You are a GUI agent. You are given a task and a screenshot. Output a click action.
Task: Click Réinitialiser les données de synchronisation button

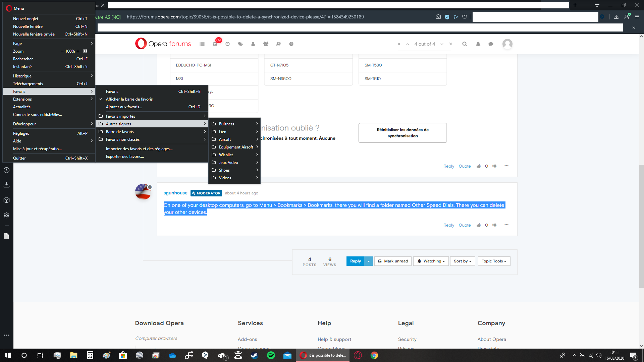pyautogui.click(x=402, y=133)
